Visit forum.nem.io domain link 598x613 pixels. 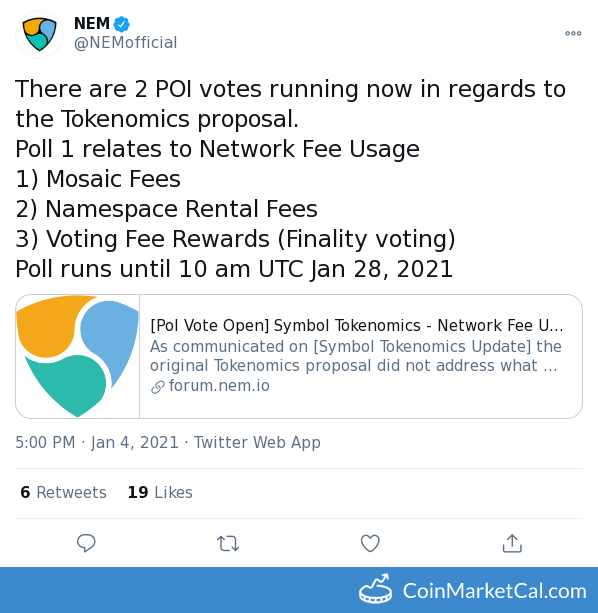point(219,386)
